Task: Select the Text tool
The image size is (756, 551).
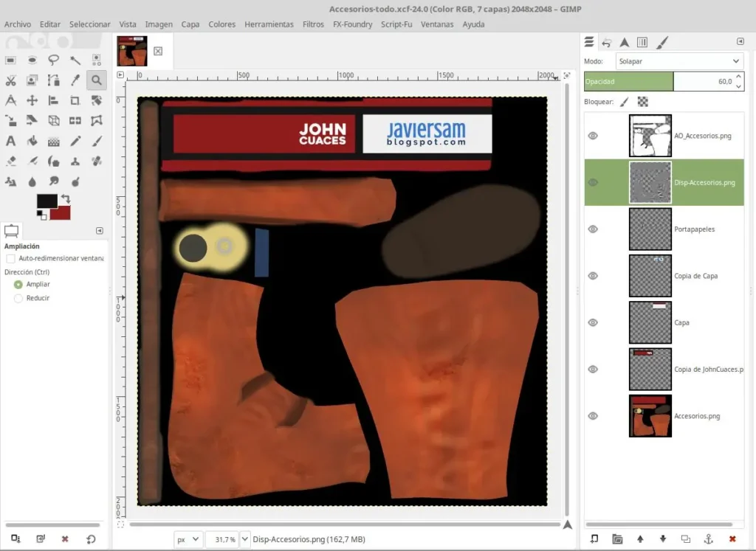Action: coord(10,141)
